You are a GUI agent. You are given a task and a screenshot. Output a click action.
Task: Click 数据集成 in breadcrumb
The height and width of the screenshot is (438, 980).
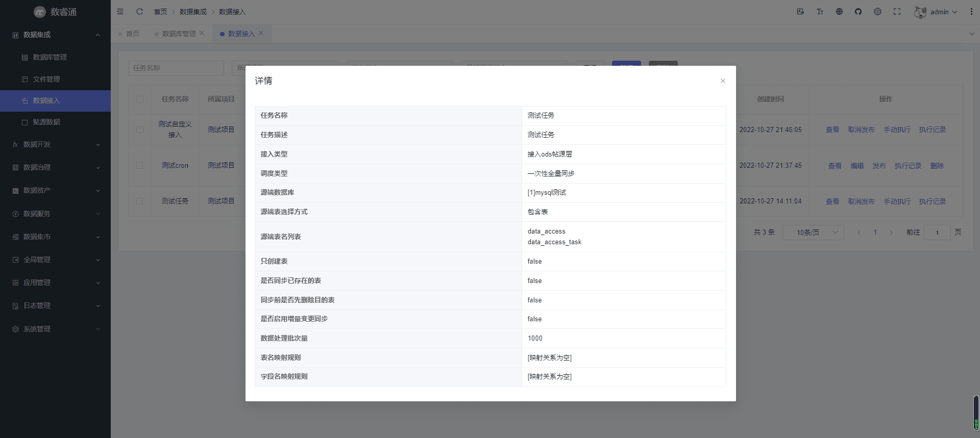[193, 12]
